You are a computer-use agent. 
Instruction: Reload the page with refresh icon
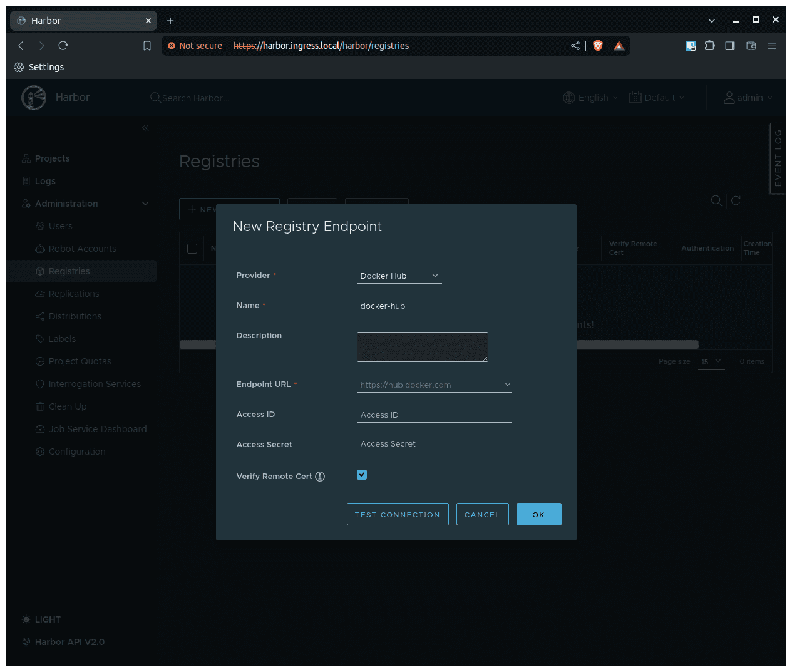pyautogui.click(x=63, y=46)
